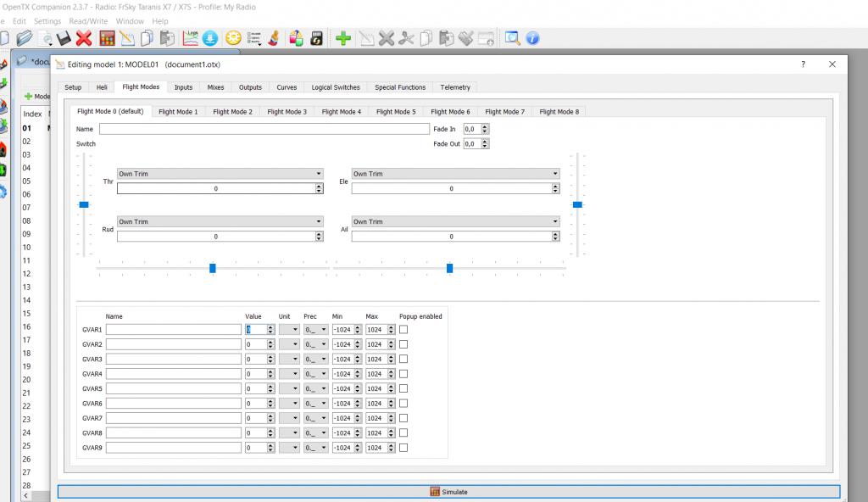Switch to the Mixes tab

point(216,87)
